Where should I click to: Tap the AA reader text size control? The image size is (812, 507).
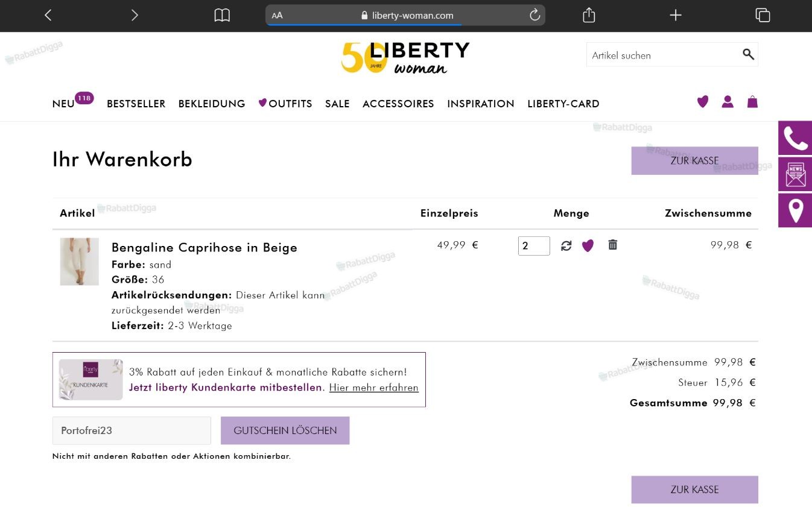[277, 16]
